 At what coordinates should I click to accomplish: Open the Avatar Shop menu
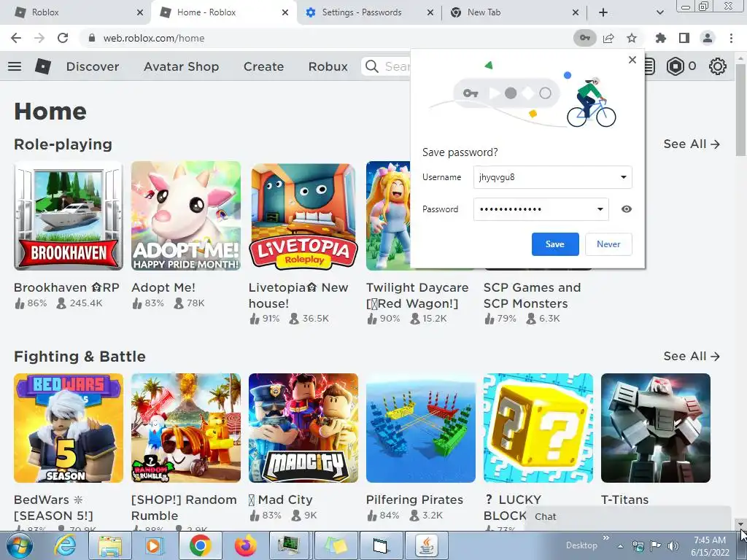(181, 66)
